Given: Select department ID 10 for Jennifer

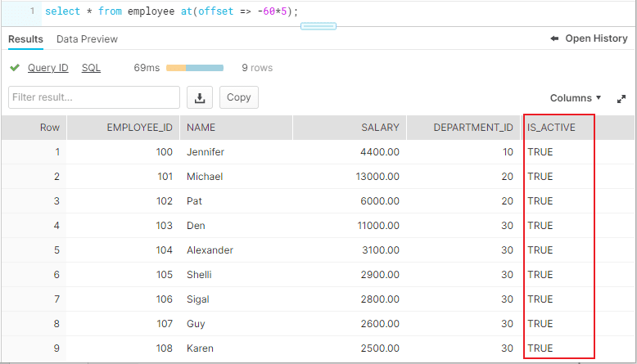Looking at the screenshot, I should 508,152.
